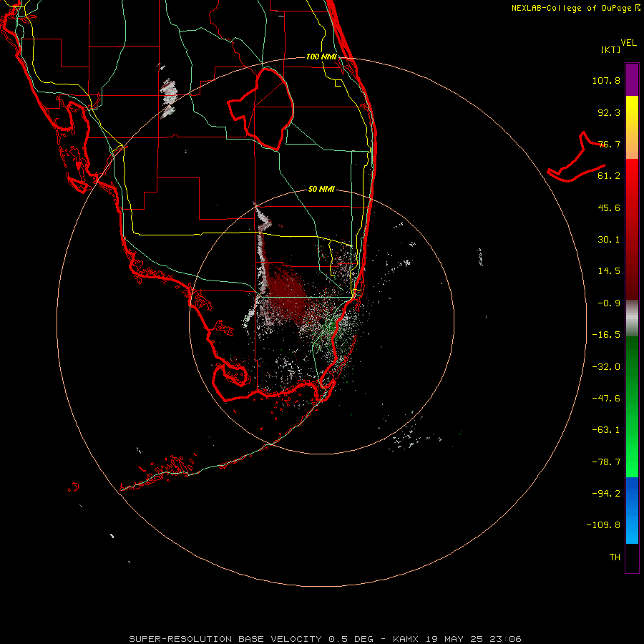This screenshot has height=644, width=644.
Task: Select the -109.8 velocity scale value
Action: [603, 525]
